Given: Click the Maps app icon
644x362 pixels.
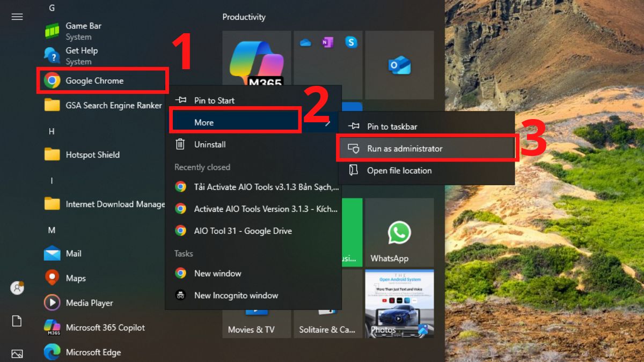Looking at the screenshot, I should 52,278.
